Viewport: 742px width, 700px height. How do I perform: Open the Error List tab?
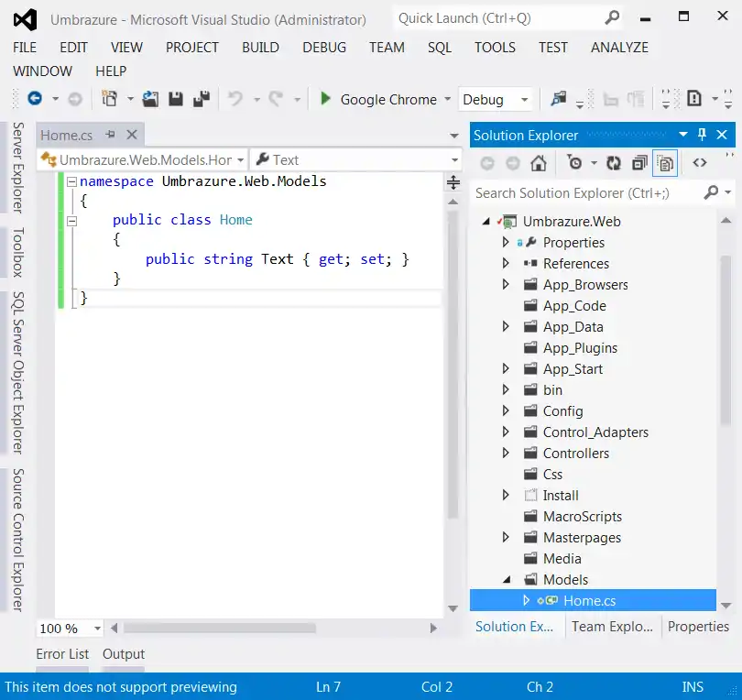(x=62, y=654)
